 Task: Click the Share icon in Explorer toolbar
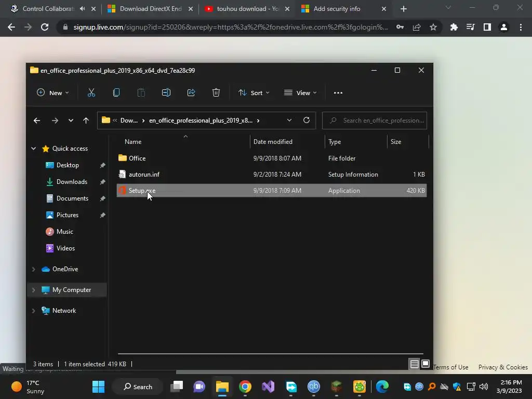[x=191, y=92]
